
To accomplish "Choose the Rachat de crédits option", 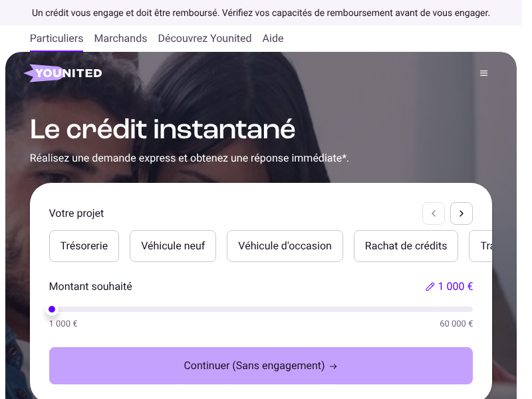I will [x=406, y=246].
